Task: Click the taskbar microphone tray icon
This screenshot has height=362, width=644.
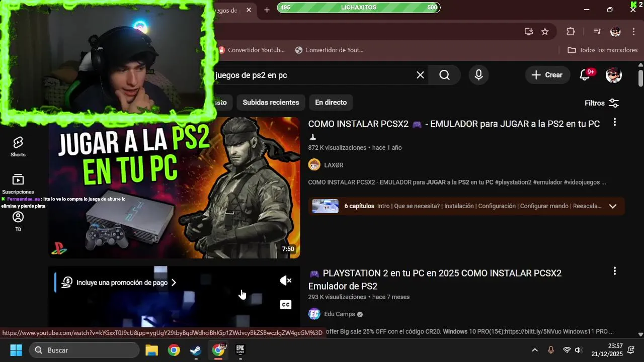Action: pos(551,350)
